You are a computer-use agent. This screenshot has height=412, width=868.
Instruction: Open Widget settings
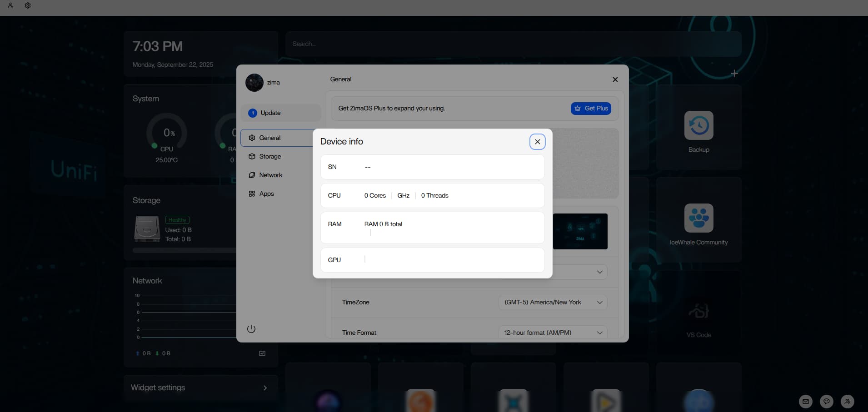click(200, 387)
